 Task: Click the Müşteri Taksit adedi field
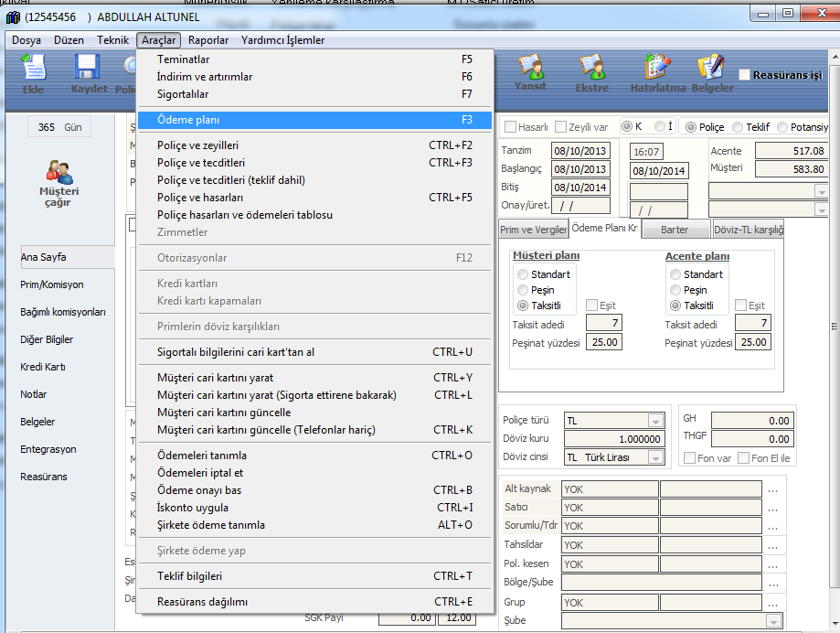point(601,324)
